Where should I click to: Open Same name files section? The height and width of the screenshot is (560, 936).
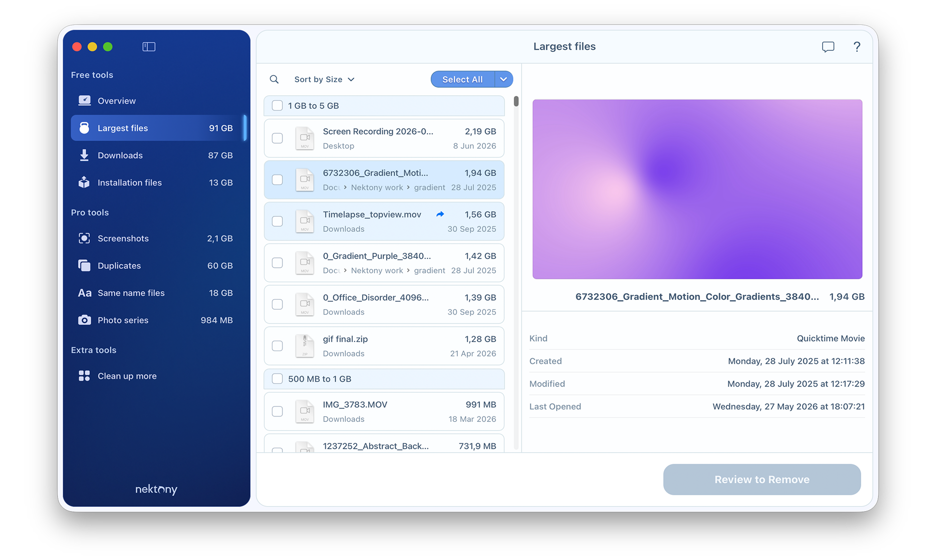coord(157,293)
